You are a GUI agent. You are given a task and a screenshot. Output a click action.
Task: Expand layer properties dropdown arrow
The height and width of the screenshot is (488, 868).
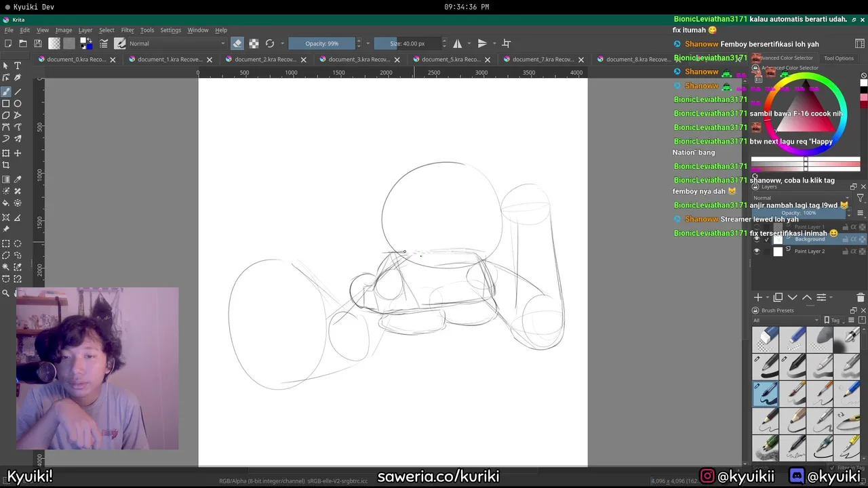(x=831, y=298)
